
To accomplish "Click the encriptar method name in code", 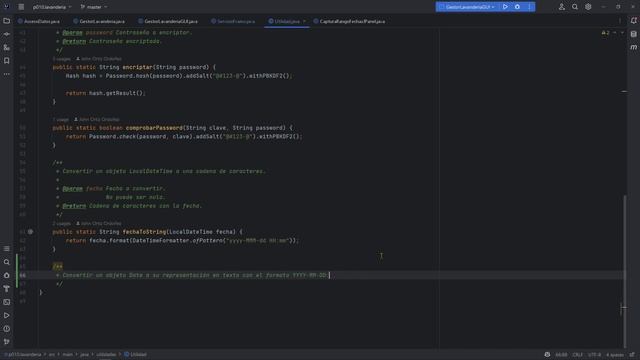I will pyautogui.click(x=138, y=67).
